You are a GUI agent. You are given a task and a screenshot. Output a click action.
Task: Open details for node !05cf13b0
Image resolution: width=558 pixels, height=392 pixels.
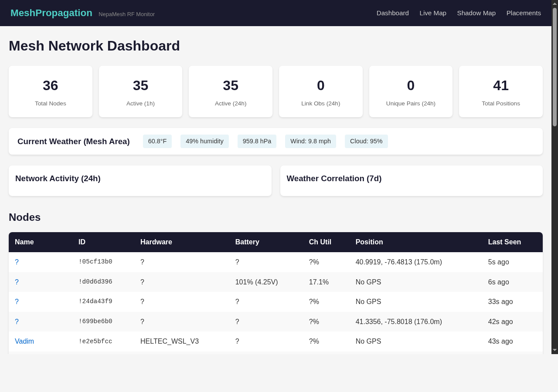tap(17, 262)
